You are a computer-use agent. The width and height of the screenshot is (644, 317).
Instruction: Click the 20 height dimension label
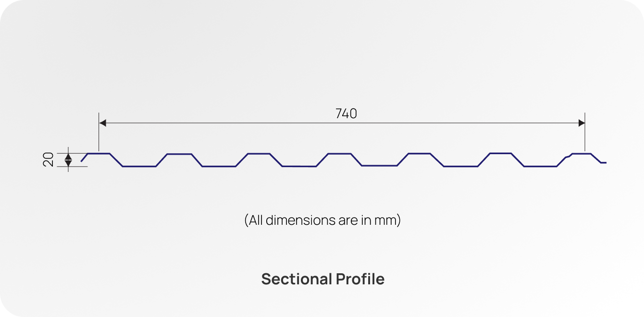point(49,159)
